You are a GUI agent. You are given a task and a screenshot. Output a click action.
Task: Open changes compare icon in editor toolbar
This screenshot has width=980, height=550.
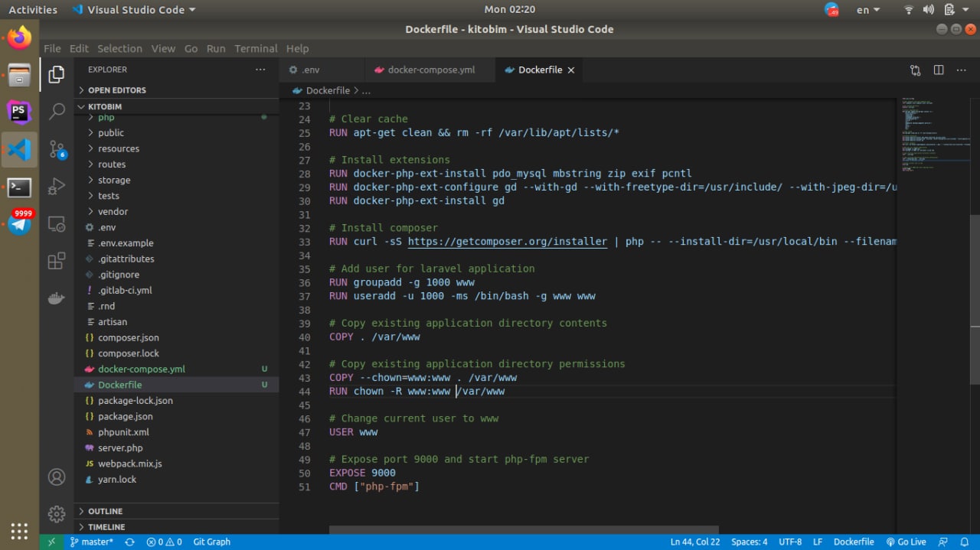[x=916, y=70]
